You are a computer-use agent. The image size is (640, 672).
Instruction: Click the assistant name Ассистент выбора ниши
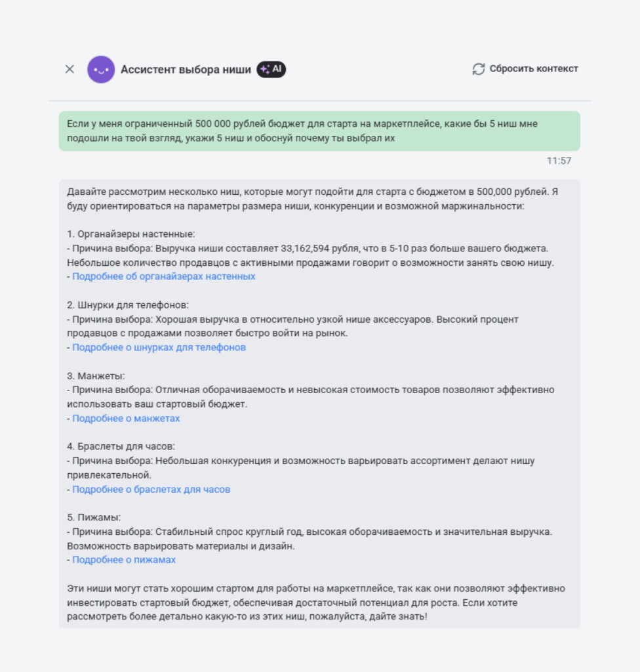click(186, 68)
